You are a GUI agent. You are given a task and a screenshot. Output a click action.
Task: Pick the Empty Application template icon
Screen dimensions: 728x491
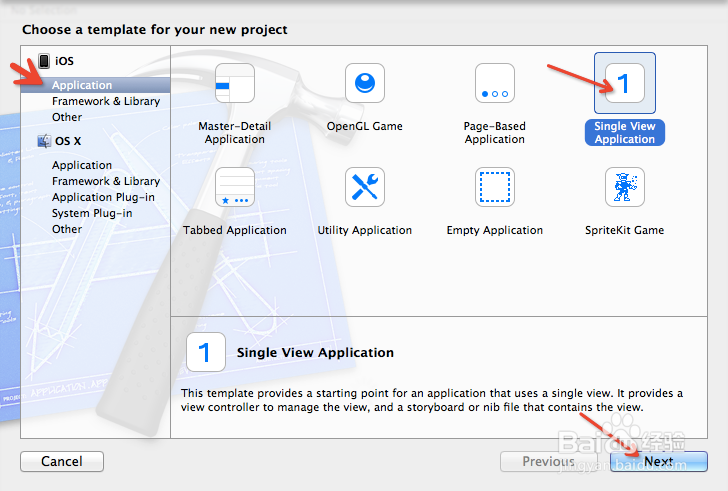click(495, 187)
